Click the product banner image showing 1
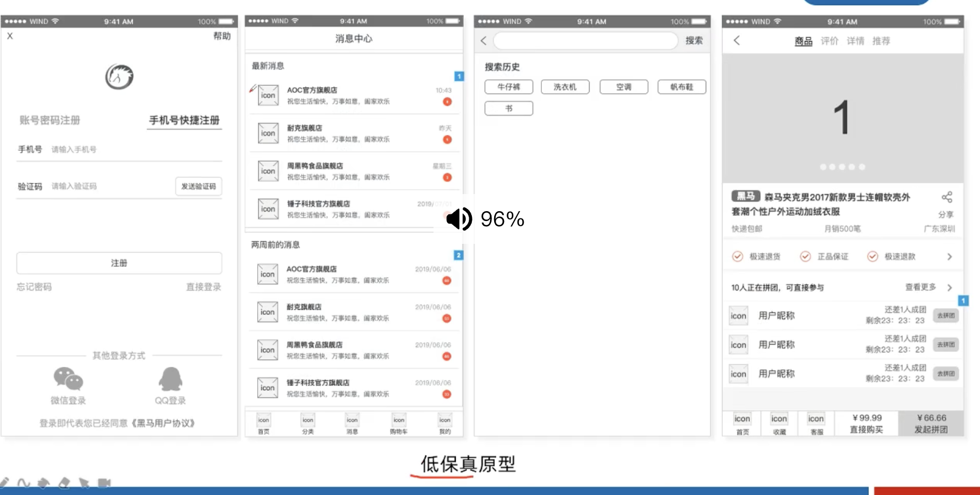The height and width of the screenshot is (495, 980). point(843,118)
